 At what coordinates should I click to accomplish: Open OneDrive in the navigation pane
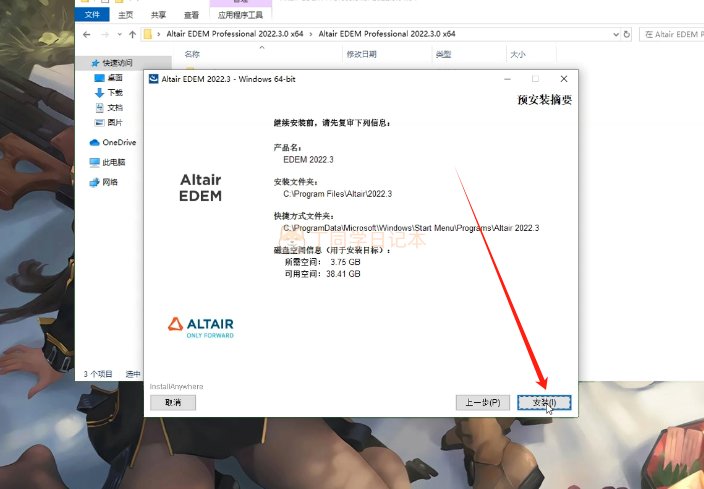[x=119, y=142]
